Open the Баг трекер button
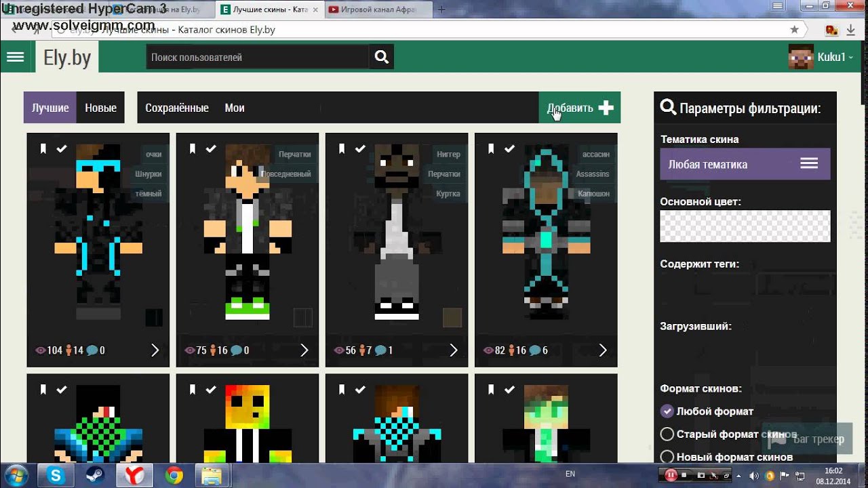The image size is (868, 488). (x=806, y=439)
